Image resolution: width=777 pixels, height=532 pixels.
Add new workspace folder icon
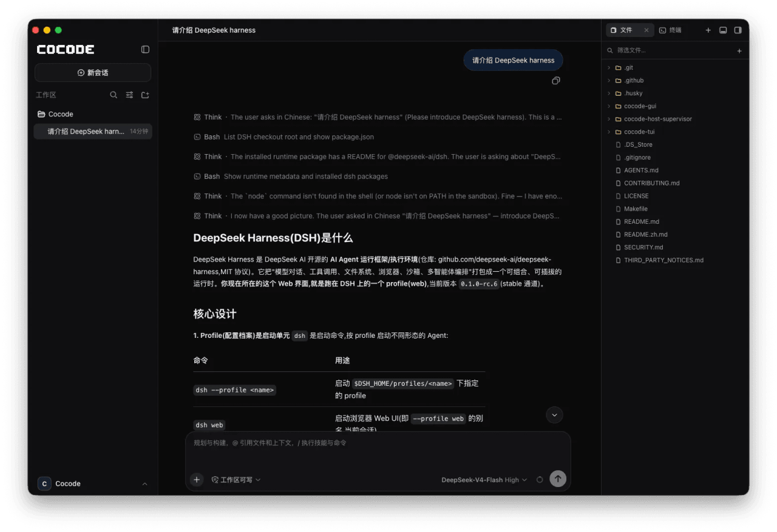click(145, 95)
